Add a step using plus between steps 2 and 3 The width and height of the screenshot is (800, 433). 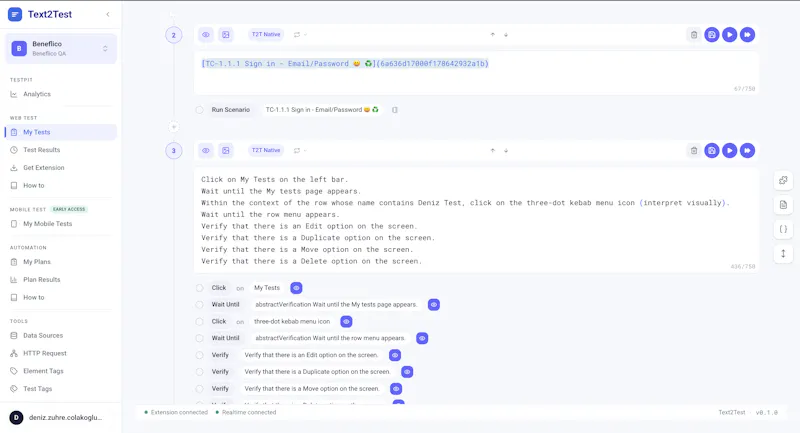point(173,127)
